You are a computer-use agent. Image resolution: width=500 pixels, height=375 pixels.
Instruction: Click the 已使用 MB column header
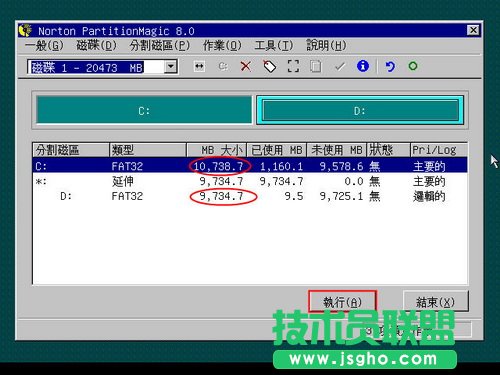277,150
